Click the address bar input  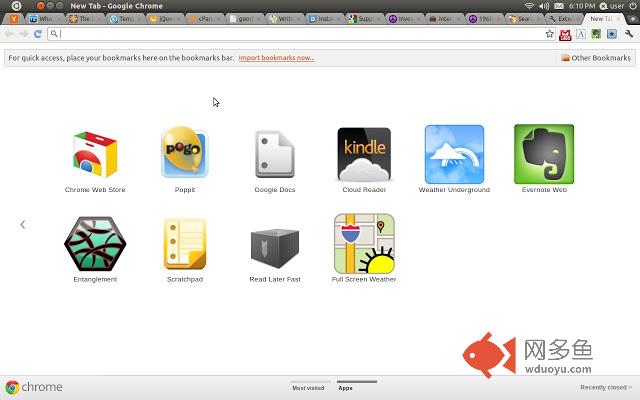[302, 34]
